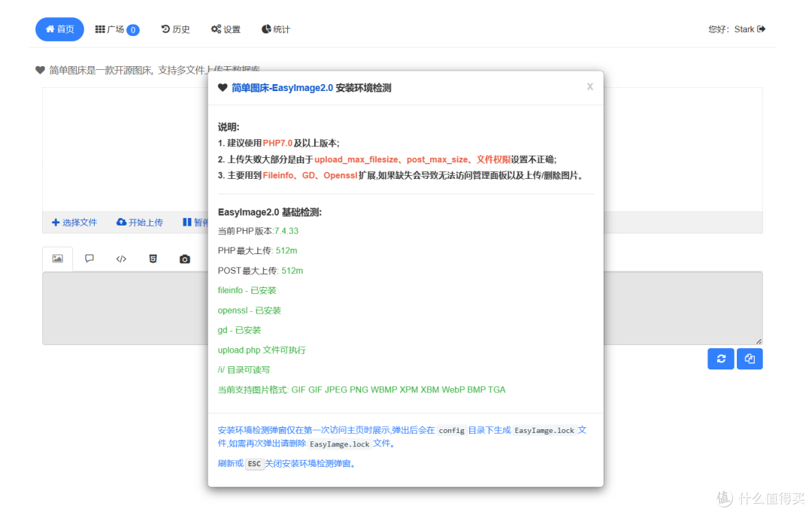Click the pause button in the upload toolbar
This screenshot has width=812, height=515.
click(195, 223)
